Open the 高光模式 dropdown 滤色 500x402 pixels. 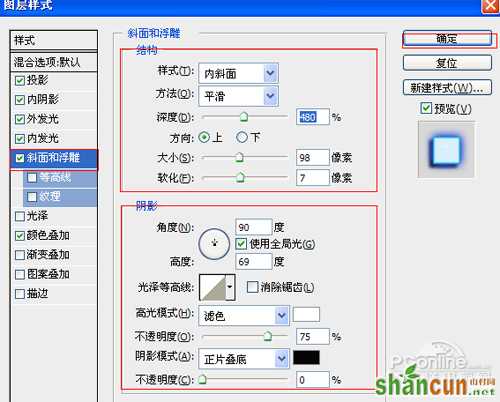(244, 315)
